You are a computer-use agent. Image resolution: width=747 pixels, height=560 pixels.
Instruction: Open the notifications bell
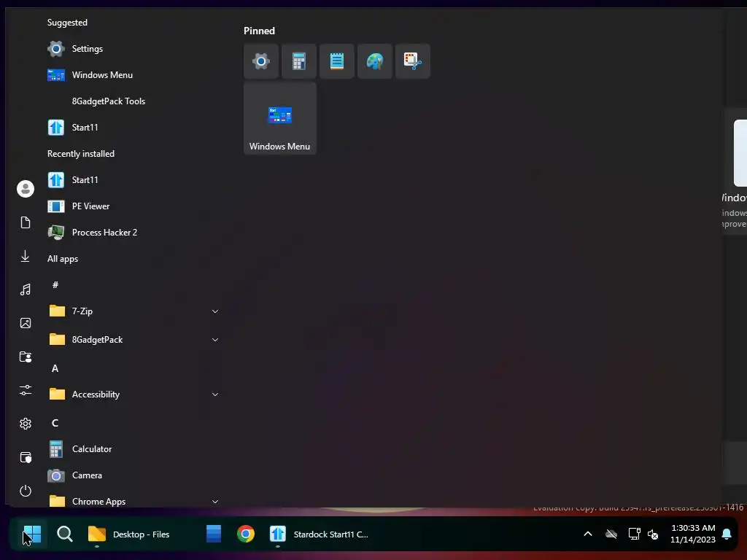(727, 534)
